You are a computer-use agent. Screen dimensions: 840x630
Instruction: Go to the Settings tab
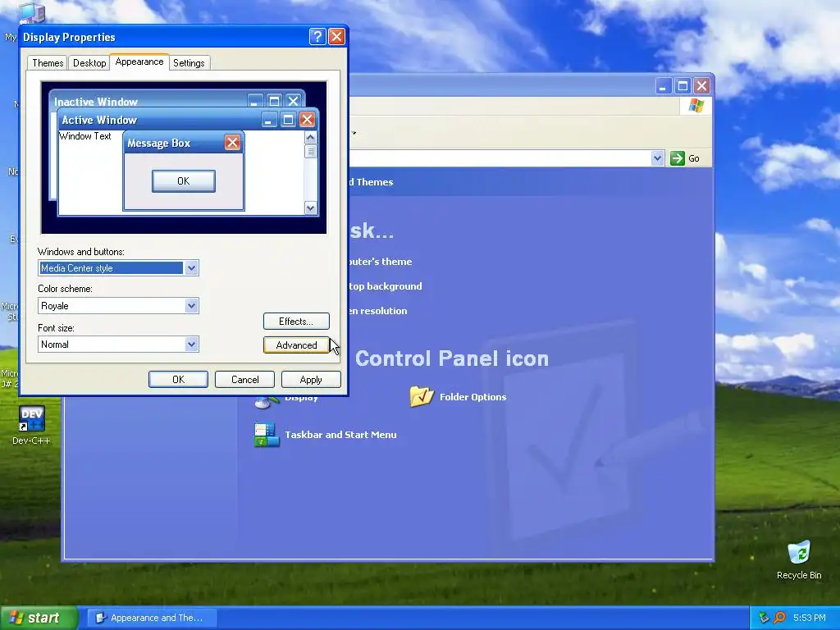189,62
